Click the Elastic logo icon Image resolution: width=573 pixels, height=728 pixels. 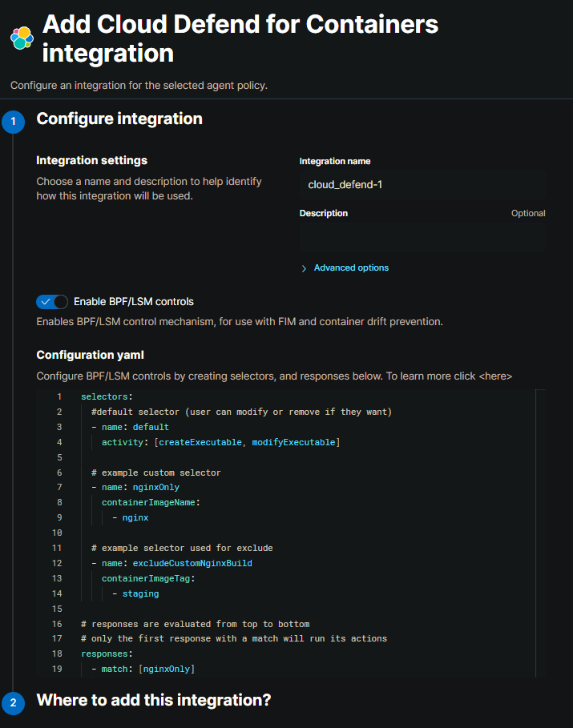pos(22,38)
